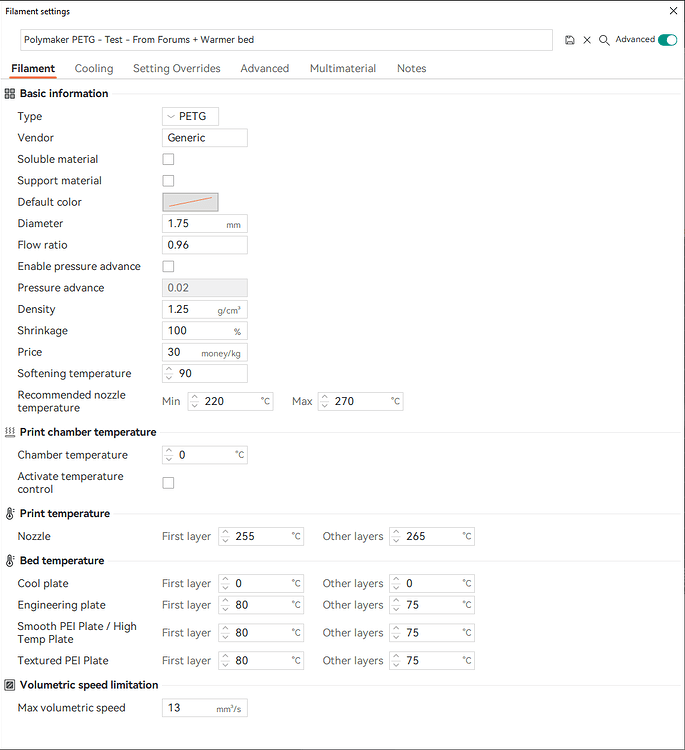Screen dimensions: 685x750
Task: Click the X icon beside the save icon
Action: [587, 40]
